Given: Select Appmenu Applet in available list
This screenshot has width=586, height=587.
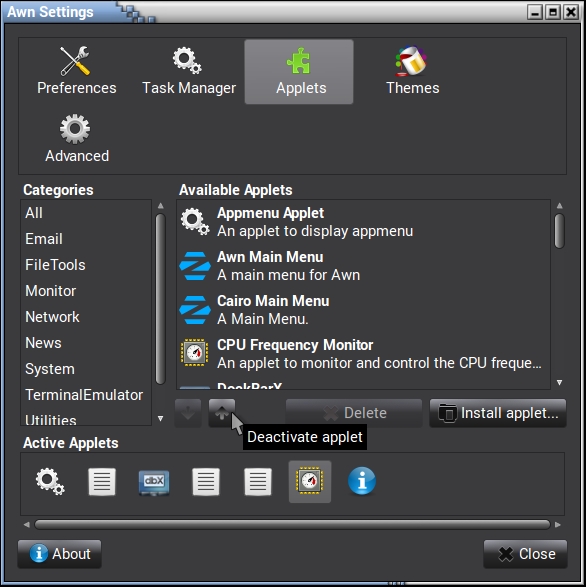Looking at the screenshot, I should 363,222.
